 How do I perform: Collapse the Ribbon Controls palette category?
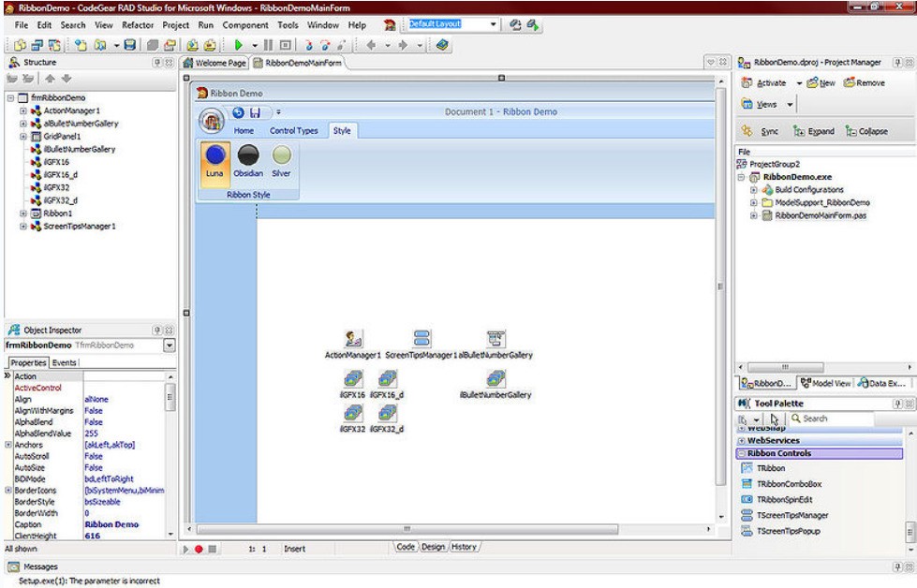click(741, 453)
